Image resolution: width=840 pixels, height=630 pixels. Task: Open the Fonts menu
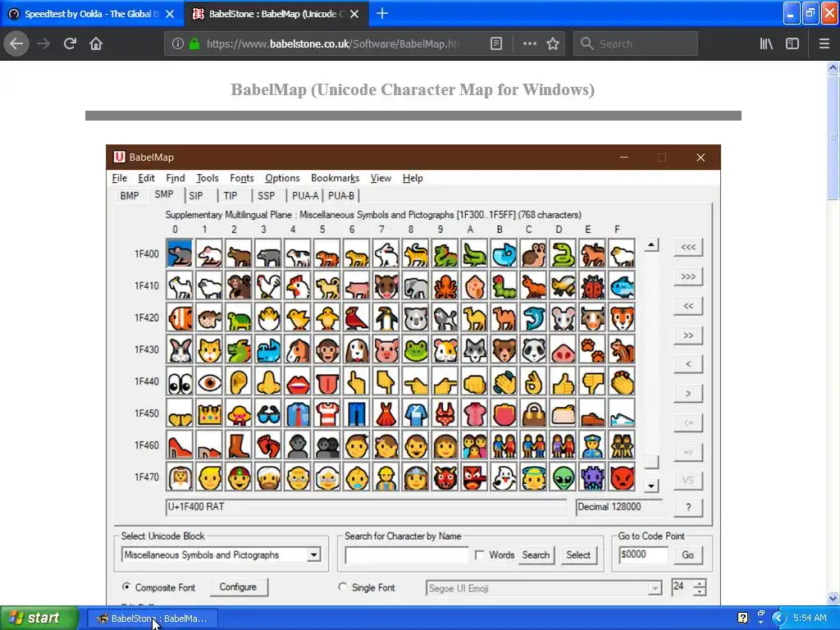coord(242,178)
